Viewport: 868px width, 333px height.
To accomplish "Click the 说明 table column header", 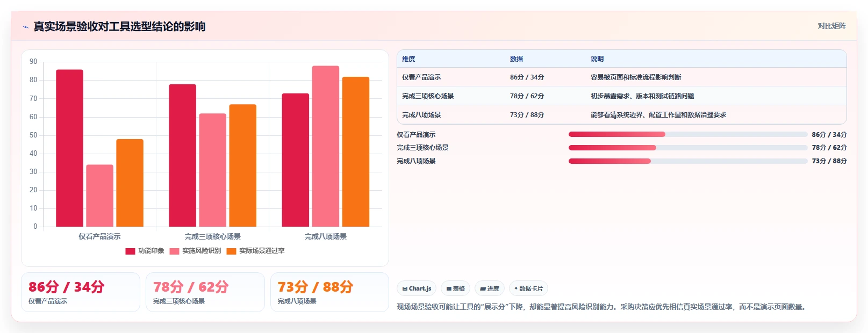I will coord(597,59).
